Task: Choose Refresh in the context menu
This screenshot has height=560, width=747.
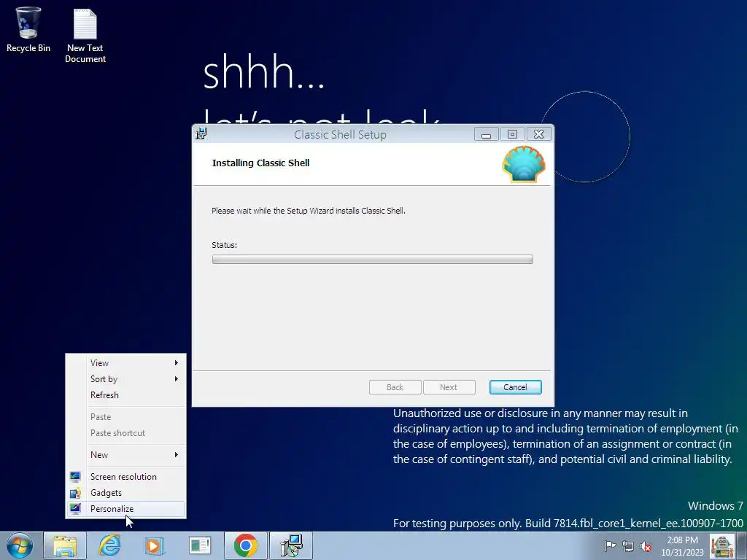Action: pyautogui.click(x=125, y=395)
